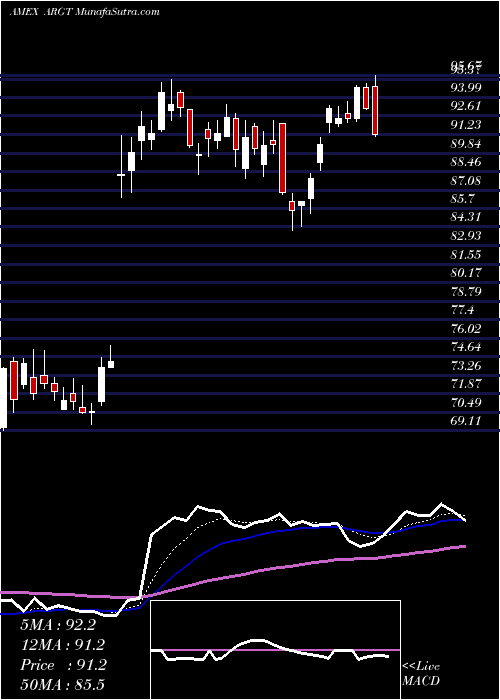
Task: Click the 84.31 price axis label
Action: (466, 217)
